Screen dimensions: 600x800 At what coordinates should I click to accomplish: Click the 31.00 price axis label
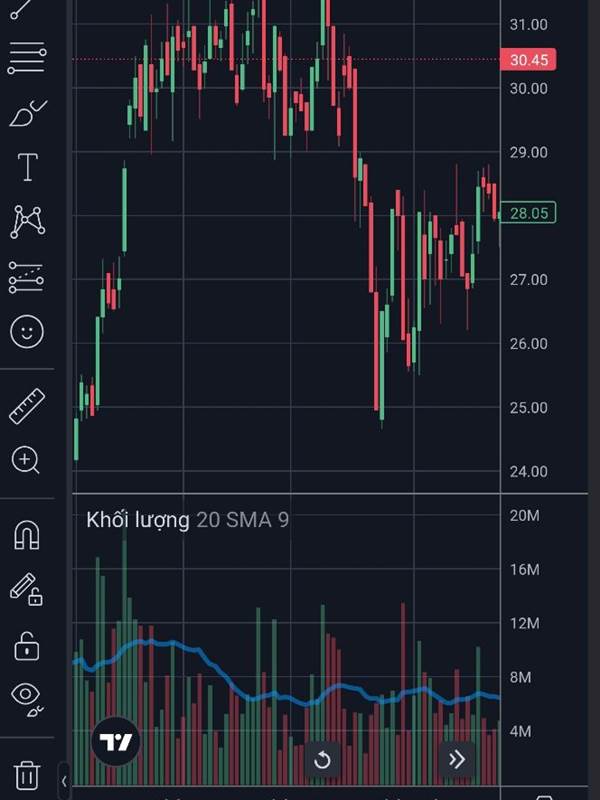point(529,24)
